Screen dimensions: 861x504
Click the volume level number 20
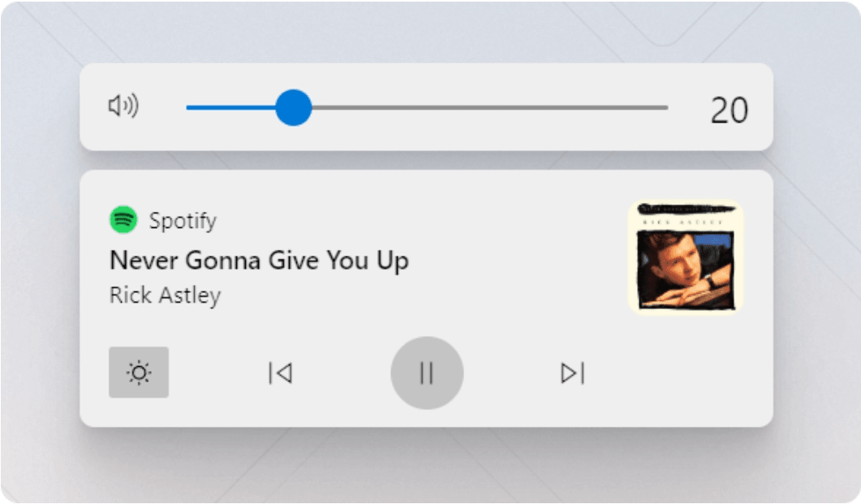(730, 110)
